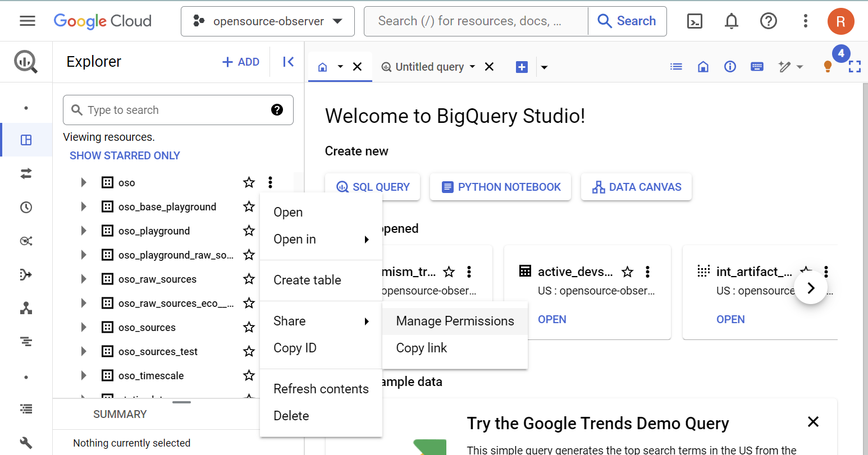Open BigQuery keyboard shortcuts icon
868x455 pixels.
[757, 66]
